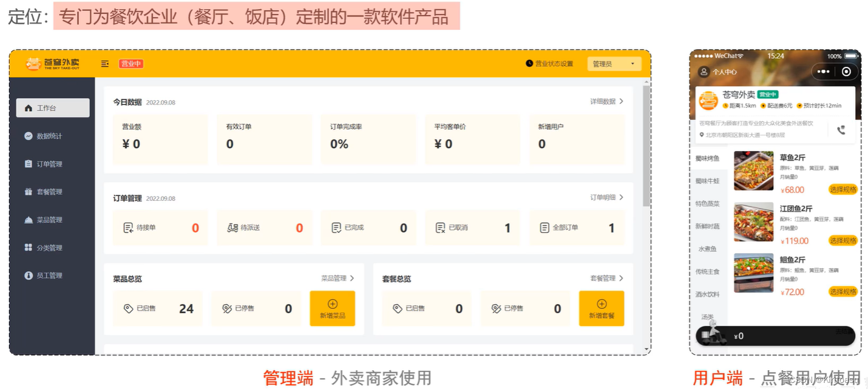This screenshot has height=389, width=868.
Task: Open 套餐管理 chevron link in 套餐总览
Action: pos(607,279)
